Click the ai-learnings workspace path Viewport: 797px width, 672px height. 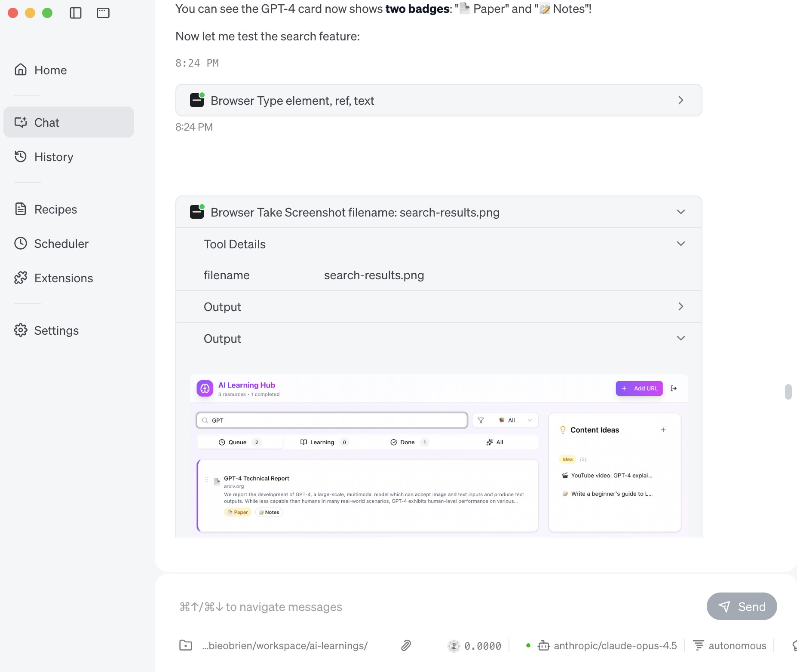pyautogui.click(x=285, y=646)
